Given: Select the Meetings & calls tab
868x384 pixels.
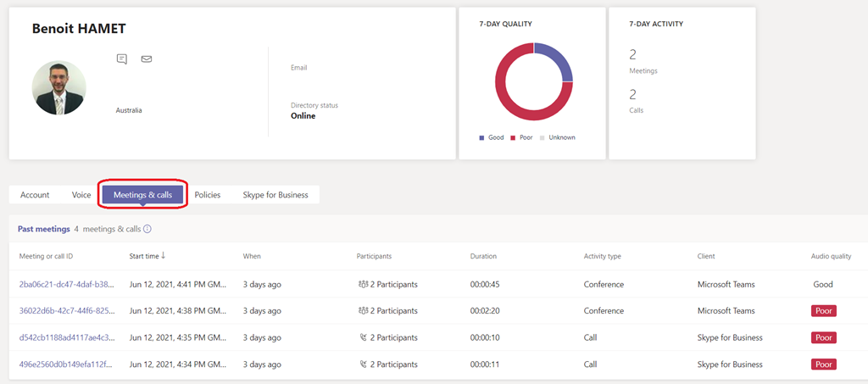Looking at the screenshot, I should [x=142, y=195].
